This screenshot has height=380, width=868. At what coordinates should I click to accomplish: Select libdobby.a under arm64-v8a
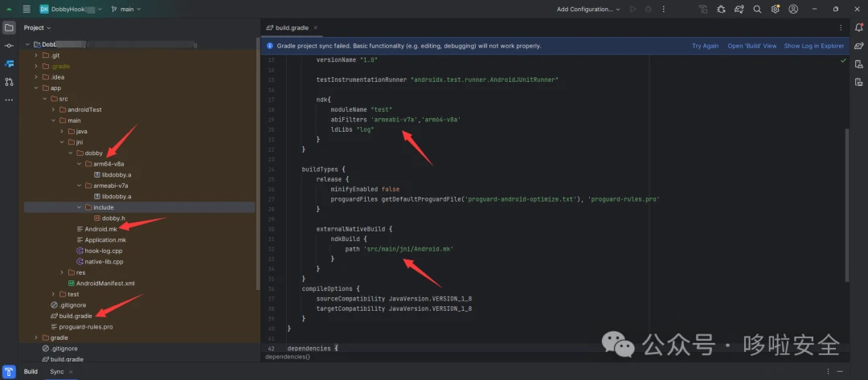pos(117,175)
